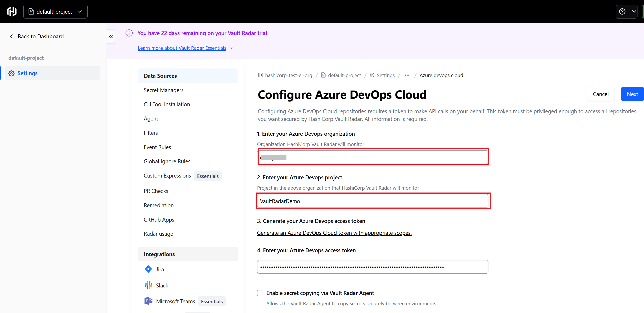
Task: Open the Slack integration icon
Action: (148, 285)
